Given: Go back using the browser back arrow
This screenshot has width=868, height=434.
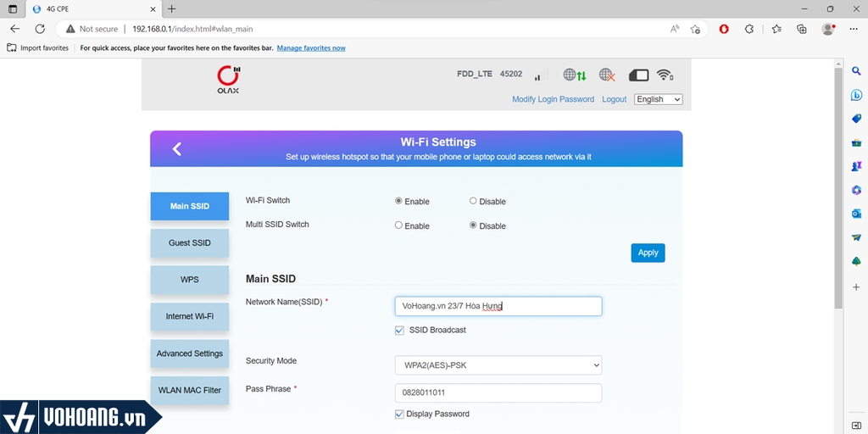Looking at the screenshot, I should [15, 29].
